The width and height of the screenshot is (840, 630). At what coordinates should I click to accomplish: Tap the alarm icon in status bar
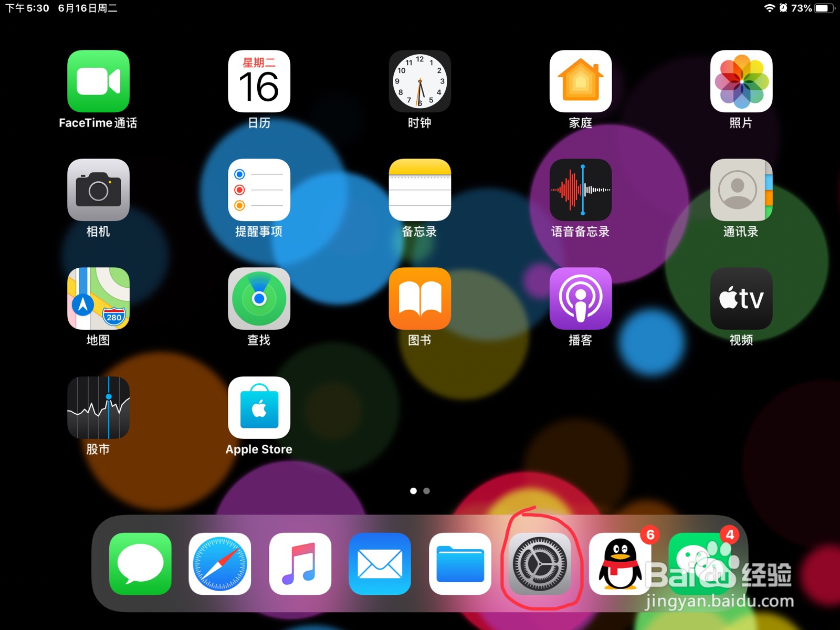pyautogui.click(x=783, y=8)
